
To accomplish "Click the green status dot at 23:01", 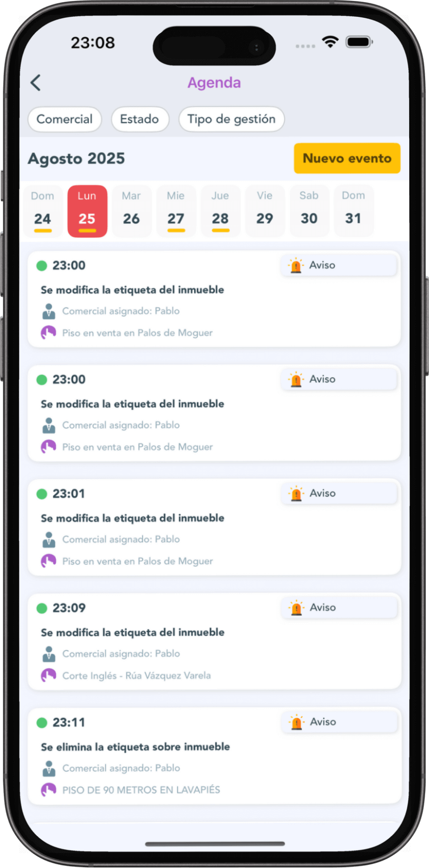I will pyautogui.click(x=42, y=494).
